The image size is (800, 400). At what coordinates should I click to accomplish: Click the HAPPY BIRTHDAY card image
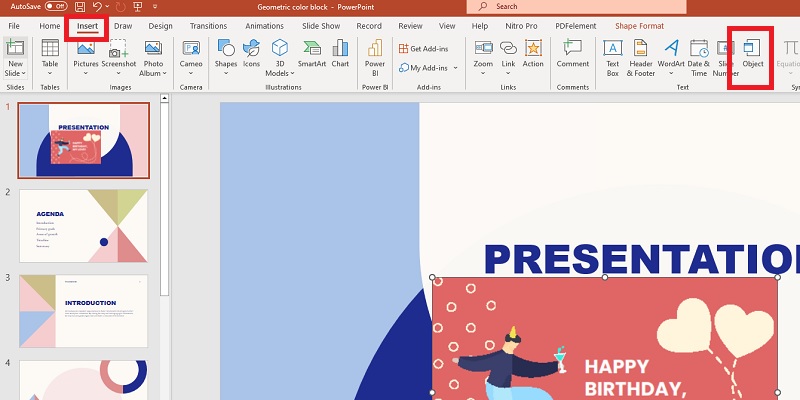click(x=605, y=338)
